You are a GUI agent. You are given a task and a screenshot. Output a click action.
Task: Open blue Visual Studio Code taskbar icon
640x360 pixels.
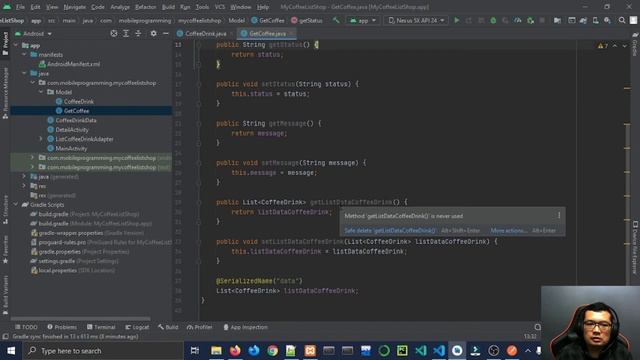439,351
